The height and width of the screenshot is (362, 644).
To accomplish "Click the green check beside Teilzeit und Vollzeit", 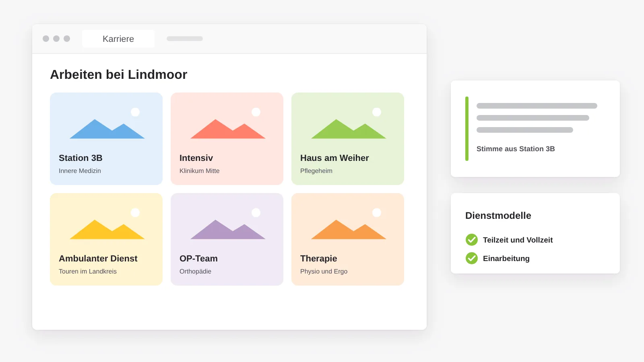I will 472,240.
